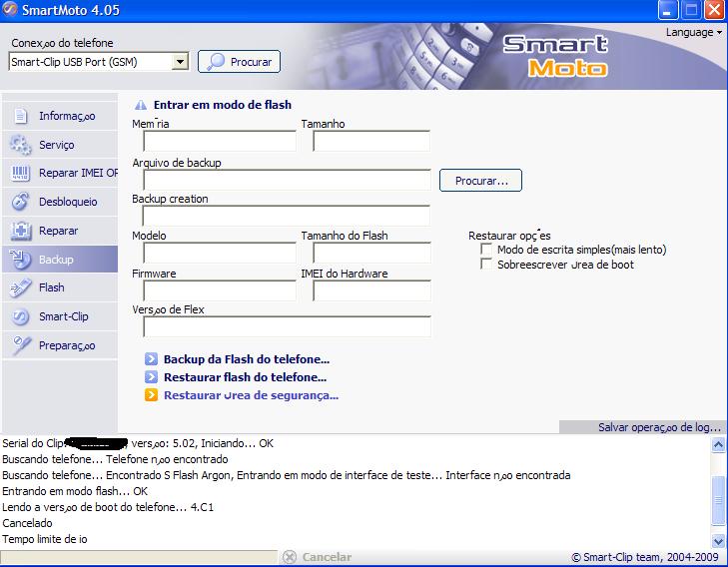The image size is (728, 567).
Task: Open the Language dropdown menu
Action: 694,33
